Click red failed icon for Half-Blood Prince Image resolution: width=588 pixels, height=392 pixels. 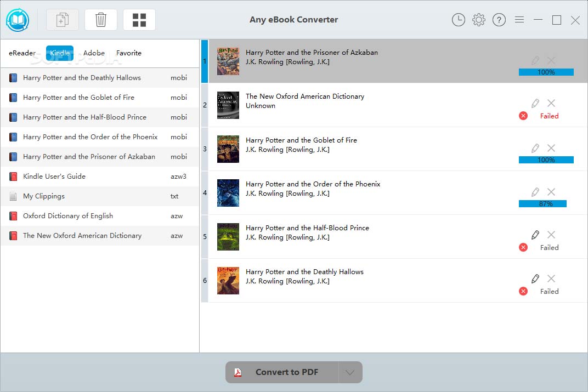tap(523, 247)
